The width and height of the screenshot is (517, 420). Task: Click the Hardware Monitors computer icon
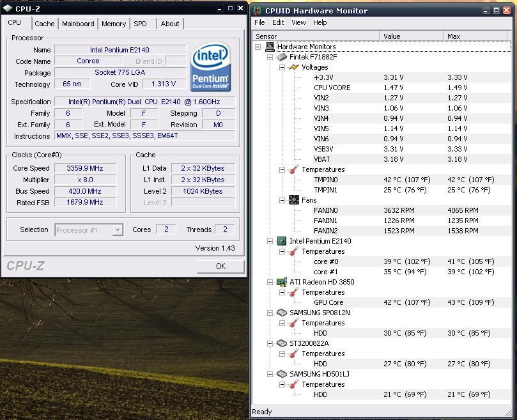point(270,47)
